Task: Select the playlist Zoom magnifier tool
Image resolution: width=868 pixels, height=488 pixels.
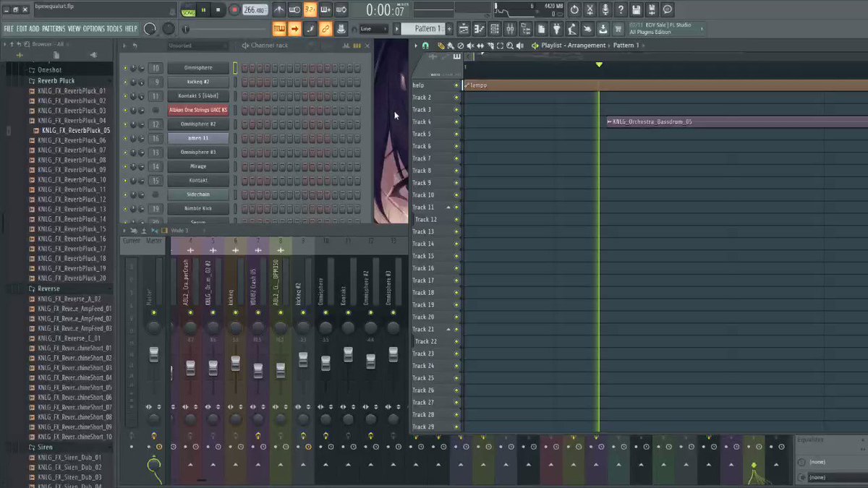Action: coord(511,46)
